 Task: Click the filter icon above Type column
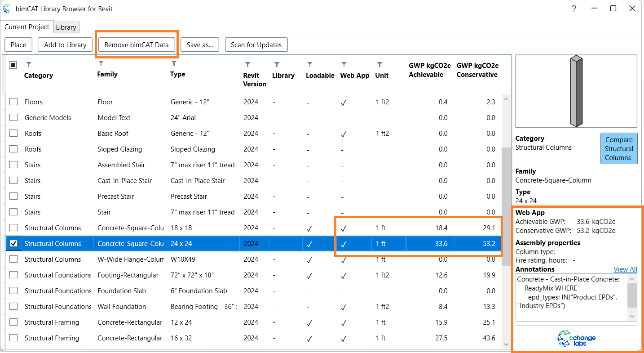[x=174, y=63]
